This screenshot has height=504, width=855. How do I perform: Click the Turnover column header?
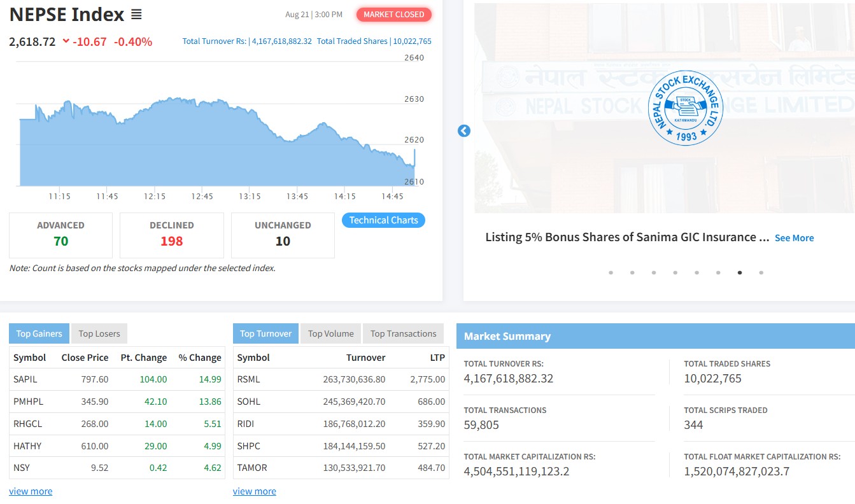[x=366, y=358]
